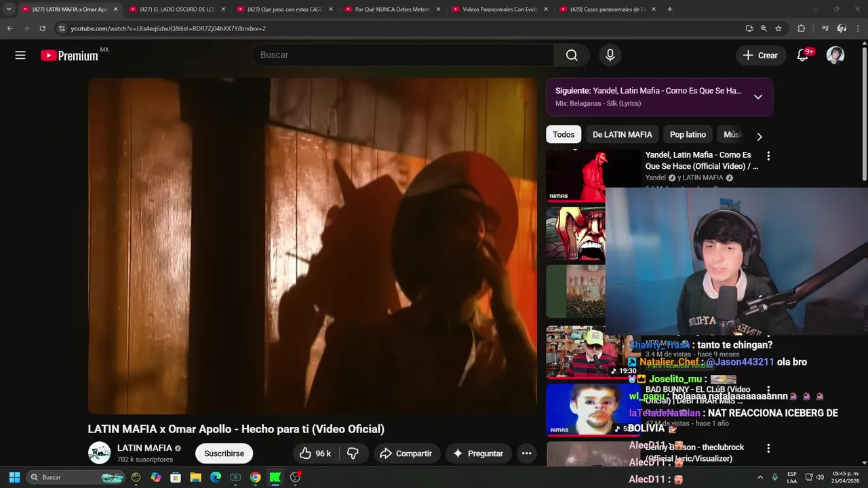This screenshot has height=488, width=868.
Task: Open Microsoft Store from taskbar
Action: pos(176,477)
